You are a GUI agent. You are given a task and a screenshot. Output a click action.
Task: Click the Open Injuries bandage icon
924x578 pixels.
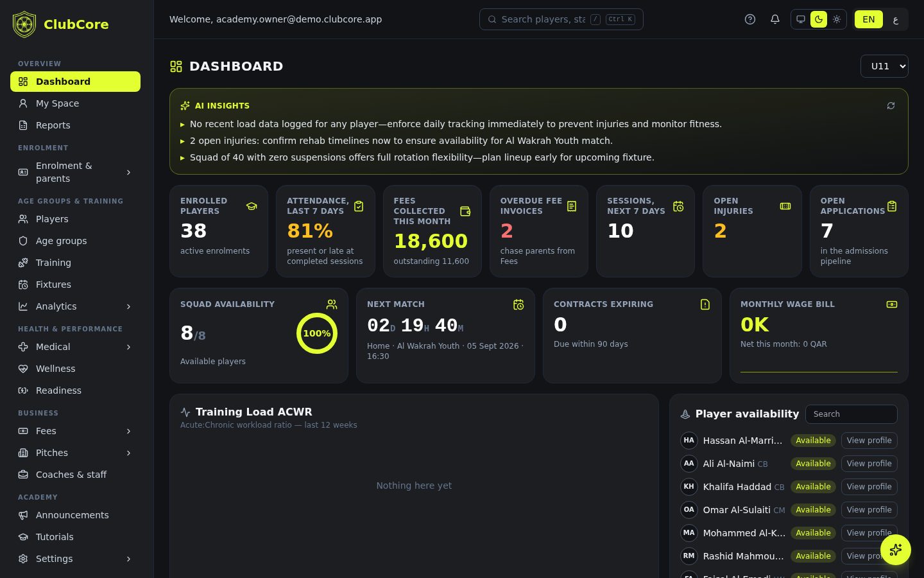pos(785,206)
